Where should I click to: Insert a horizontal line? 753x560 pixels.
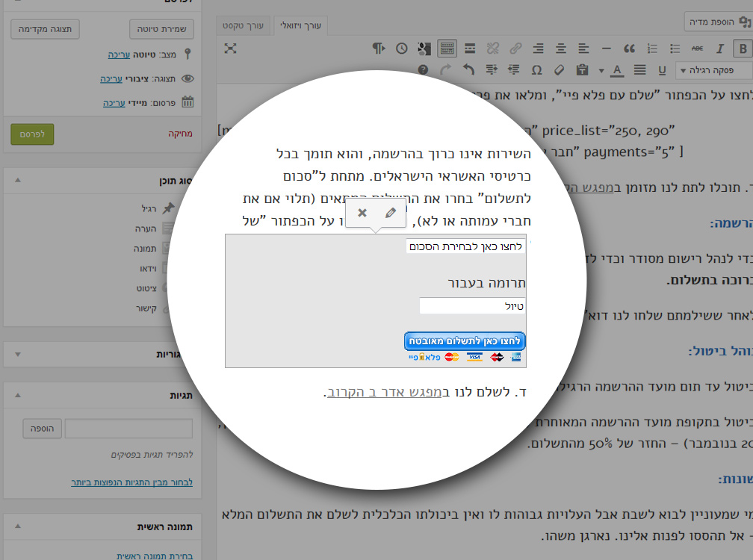pyautogui.click(x=606, y=49)
